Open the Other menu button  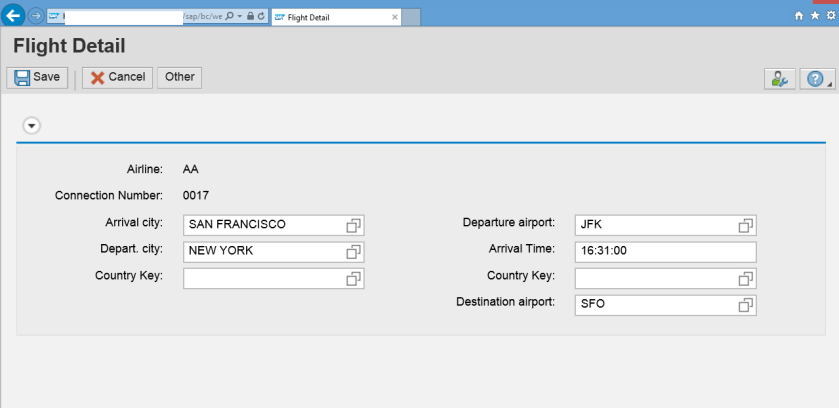180,77
